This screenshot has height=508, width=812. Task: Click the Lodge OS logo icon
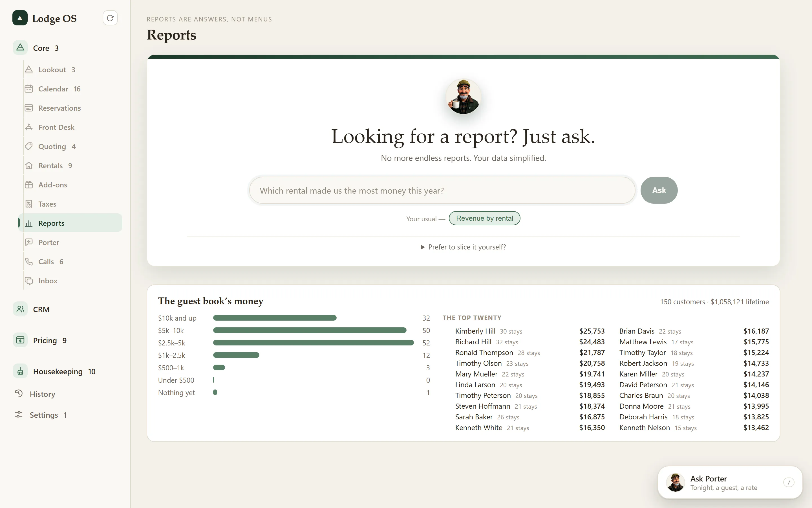coord(20,18)
